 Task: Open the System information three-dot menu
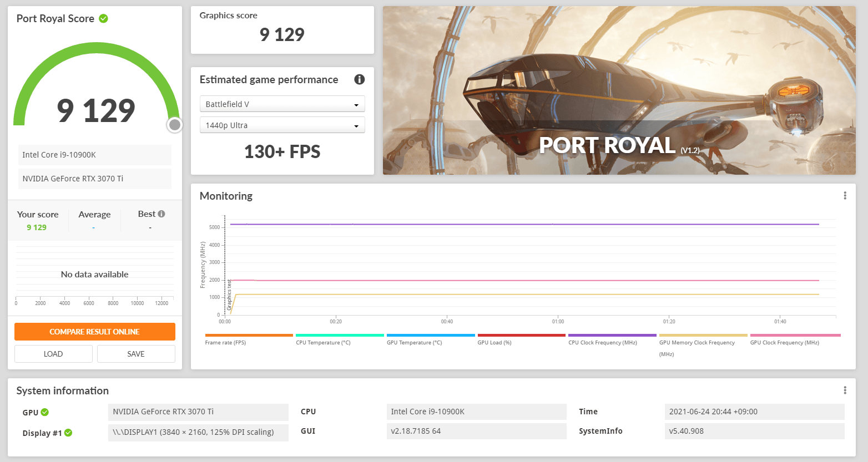click(845, 390)
